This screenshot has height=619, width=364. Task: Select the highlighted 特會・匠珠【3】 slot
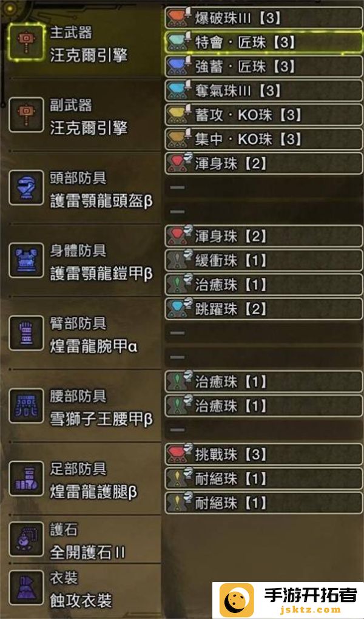[x=264, y=42]
